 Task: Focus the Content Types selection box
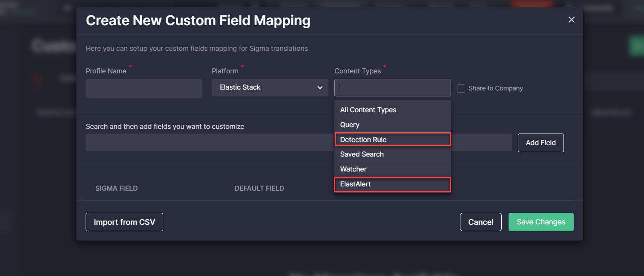[392, 87]
